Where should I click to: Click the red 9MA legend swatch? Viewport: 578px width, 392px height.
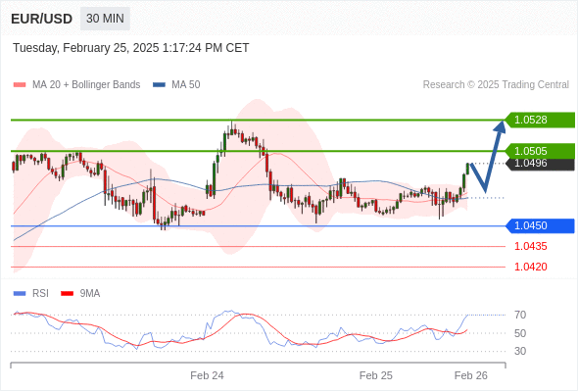point(67,294)
